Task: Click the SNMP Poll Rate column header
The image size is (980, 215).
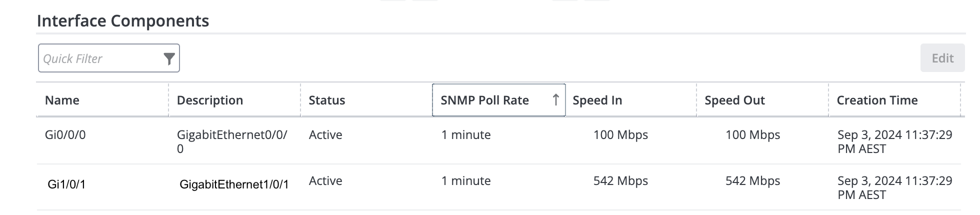Action: [x=484, y=100]
